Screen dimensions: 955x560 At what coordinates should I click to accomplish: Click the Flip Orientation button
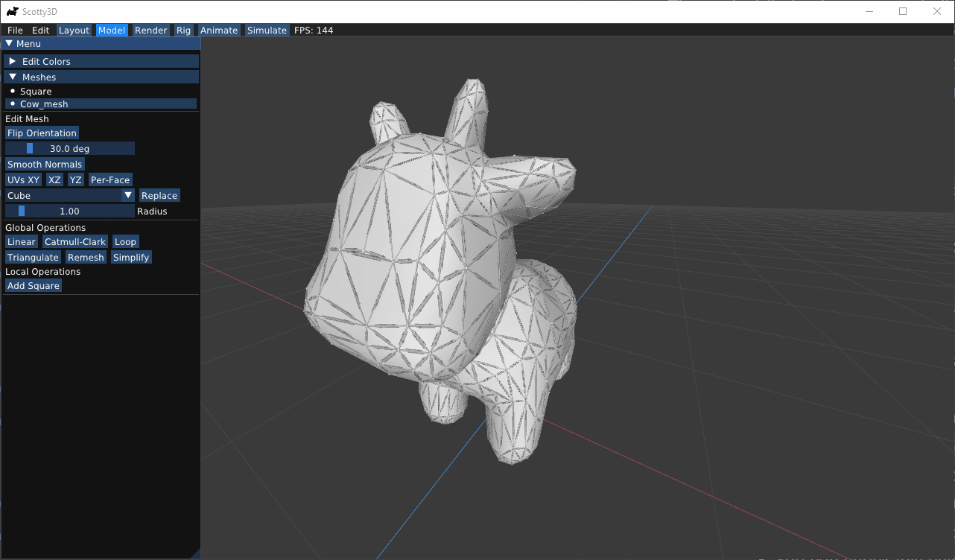(x=42, y=133)
